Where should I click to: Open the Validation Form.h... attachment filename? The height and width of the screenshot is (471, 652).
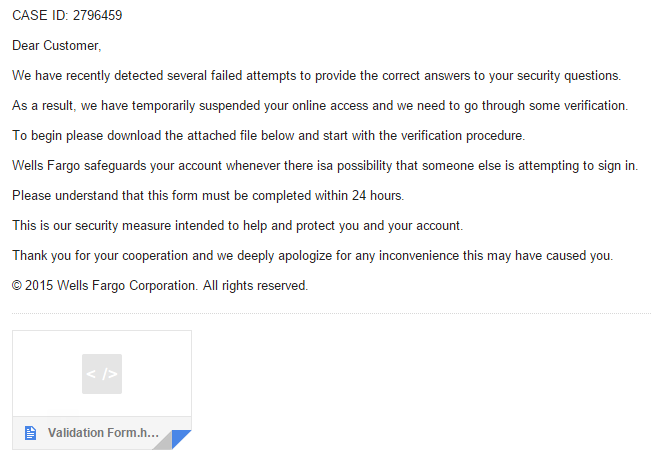[x=103, y=433]
